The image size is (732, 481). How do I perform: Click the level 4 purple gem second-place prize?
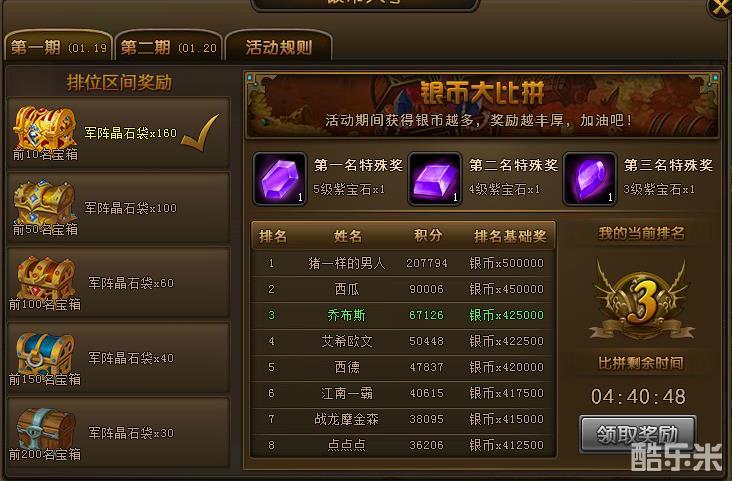pyautogui.click(x=435, y=179)
